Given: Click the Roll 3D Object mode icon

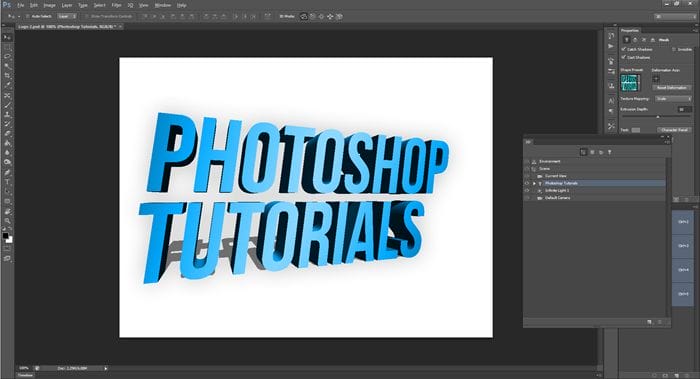Looking at the screenshot, I should click(x=312, y=17).
